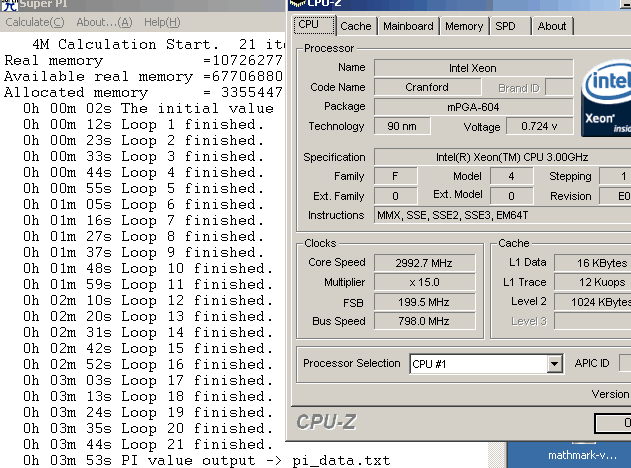Click the Ext. Family value 0
The height and width of the screenshot is (468, 631).
(x=395, y=196)
